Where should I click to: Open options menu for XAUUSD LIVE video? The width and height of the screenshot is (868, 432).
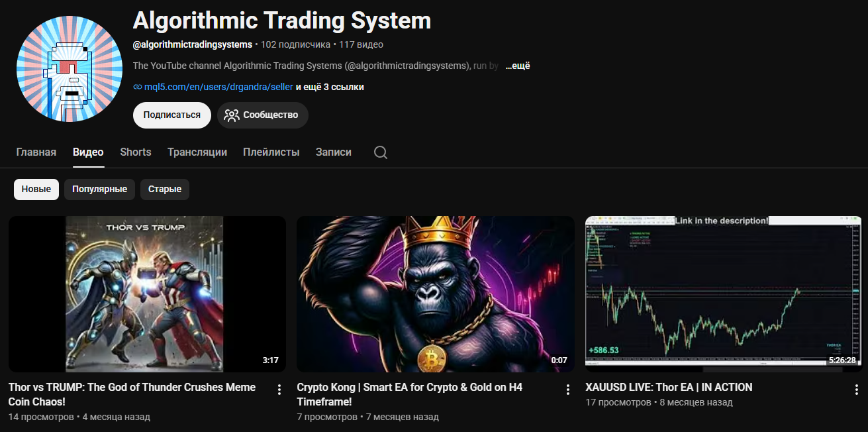point(857,390)
